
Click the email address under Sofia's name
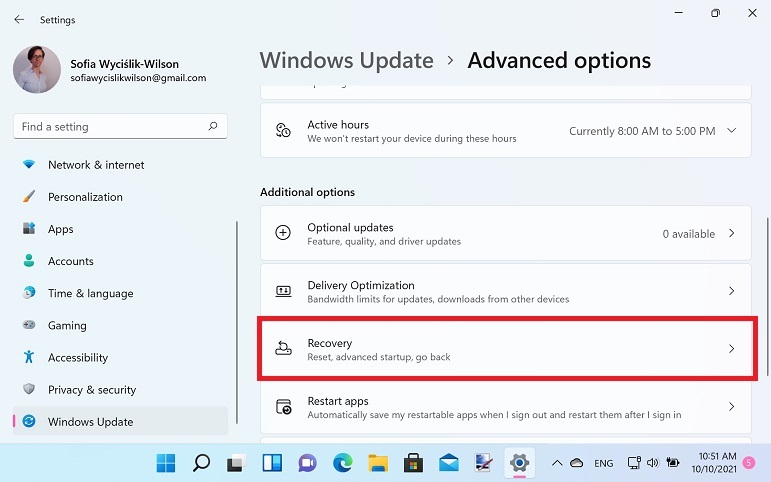138,78
